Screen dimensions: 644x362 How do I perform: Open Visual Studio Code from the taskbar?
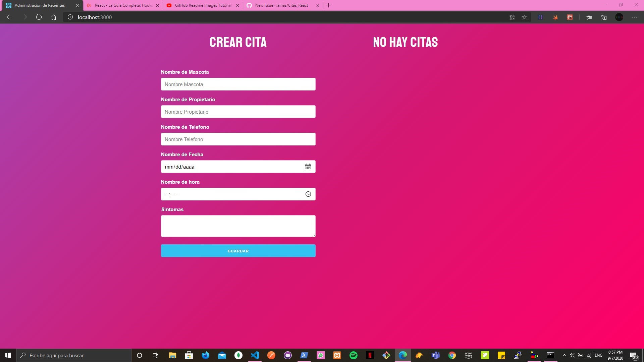click(x=255, y=355)
